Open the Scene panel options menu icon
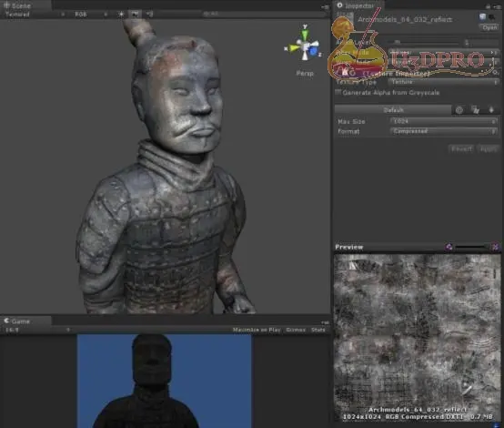The width and height of the screenshot is (504, 428). 325,6
